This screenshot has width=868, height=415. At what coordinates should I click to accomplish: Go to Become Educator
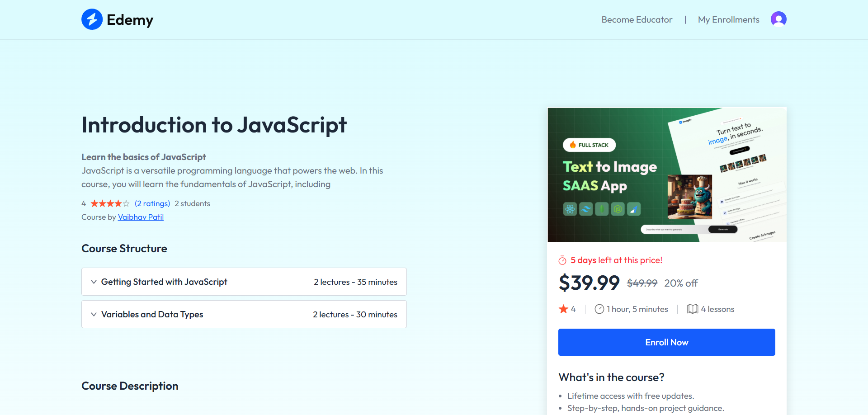[x=637, y=19]
